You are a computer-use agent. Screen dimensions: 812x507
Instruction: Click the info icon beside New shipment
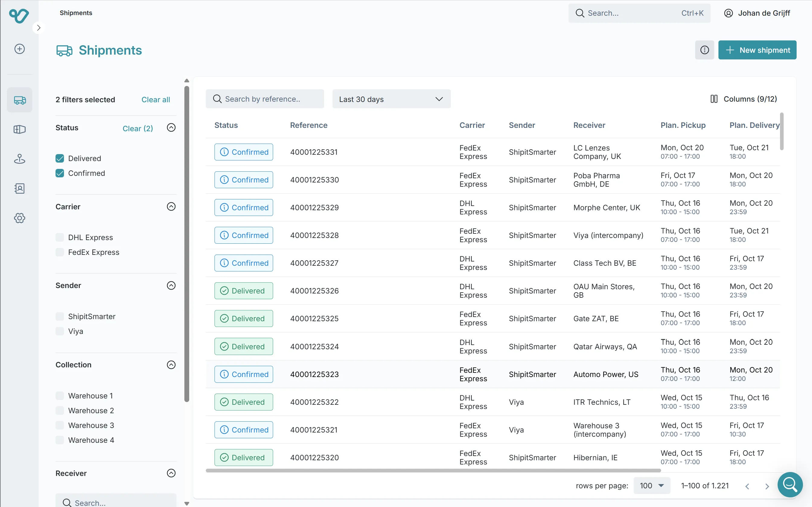704,50
